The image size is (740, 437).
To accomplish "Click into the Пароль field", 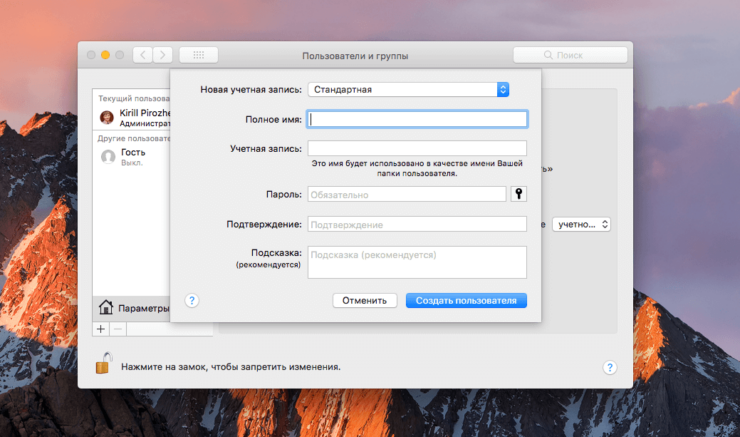I will click(407, 194).
